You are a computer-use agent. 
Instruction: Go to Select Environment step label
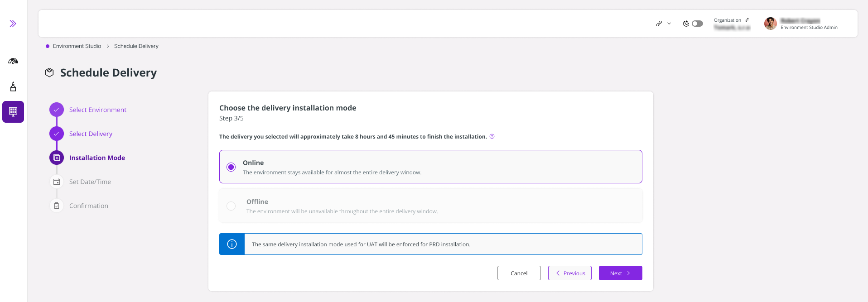coord(98,110)
